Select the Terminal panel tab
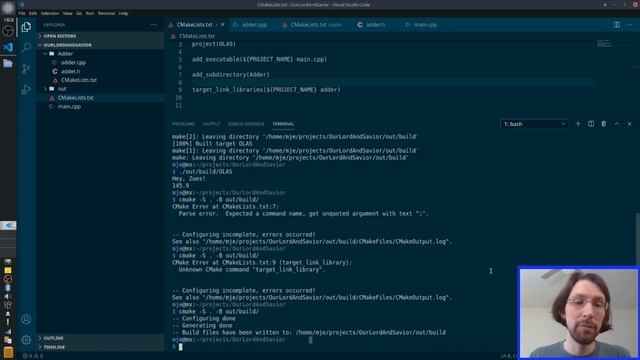The width and height of the screenshot is (640, 360). (283, 124)
